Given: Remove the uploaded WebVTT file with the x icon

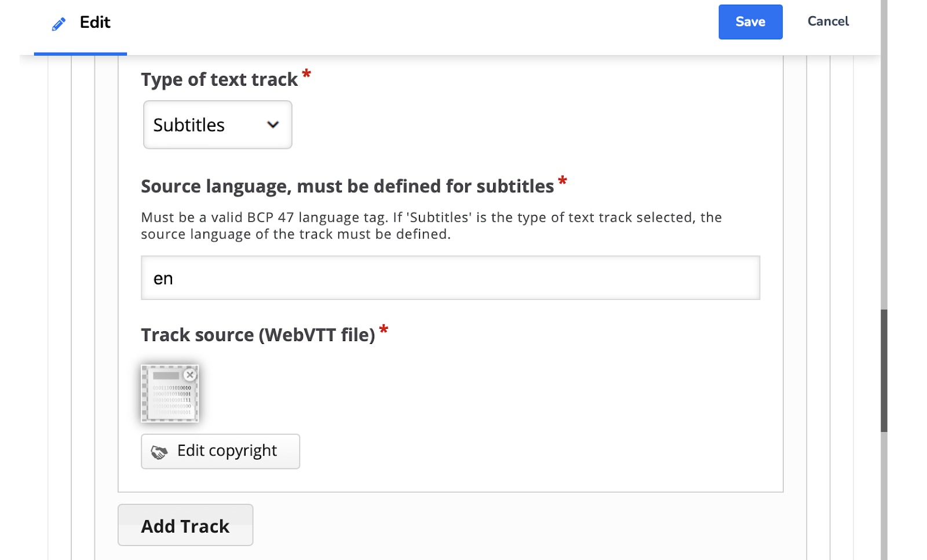Looking at the screenshot, I should (189, 375).
